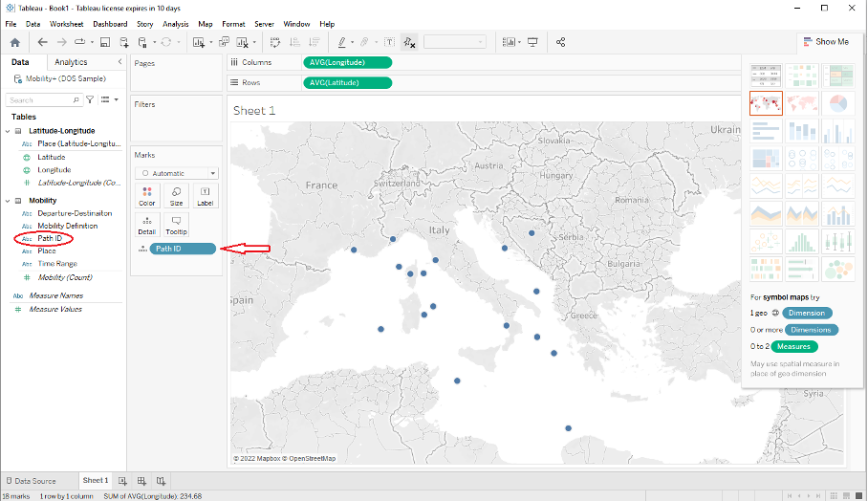Click the Save workbook icon
Screen dimensions: 868x501
coord(103,42)
